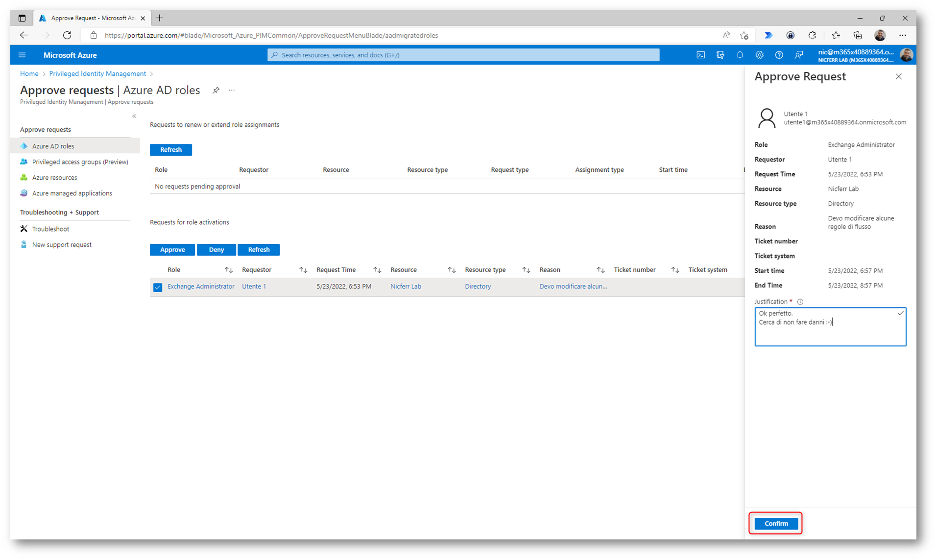
Task: Open the browser Favorites list icon
Action: [x=836, y=35]
